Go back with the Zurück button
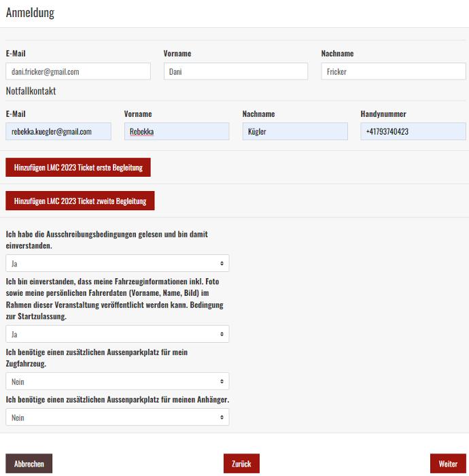 (x=241, y=464)
